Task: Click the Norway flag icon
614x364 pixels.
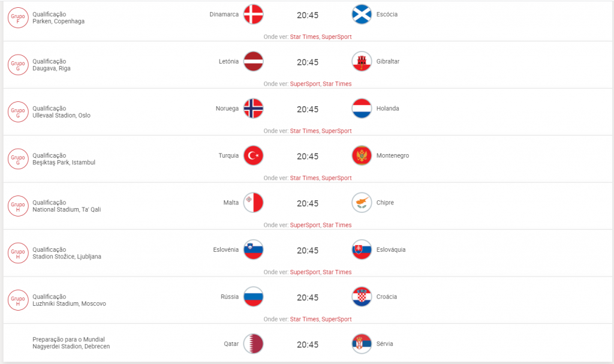Action: pyautogui.click(x=254, y=109)
